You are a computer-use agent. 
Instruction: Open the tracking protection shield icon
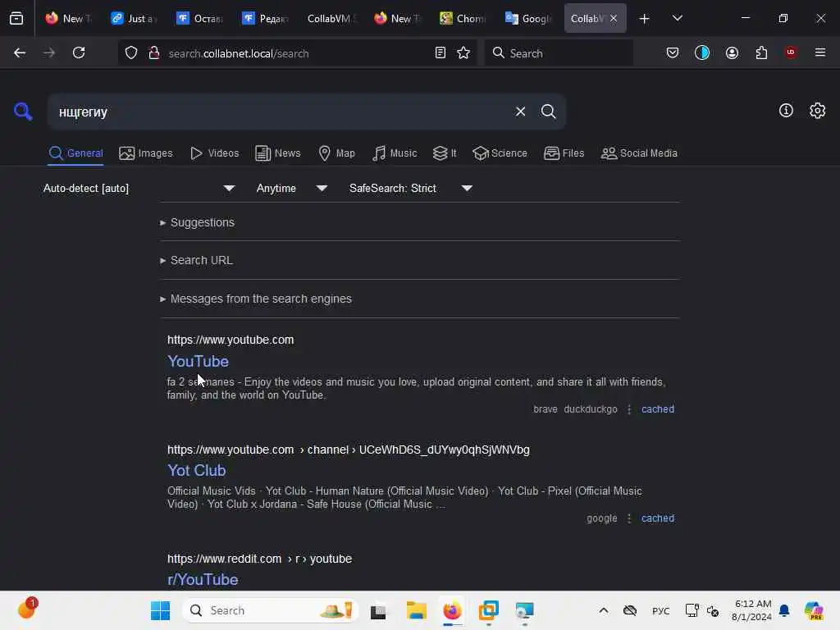pyautogui.click(x=131, y=52)
